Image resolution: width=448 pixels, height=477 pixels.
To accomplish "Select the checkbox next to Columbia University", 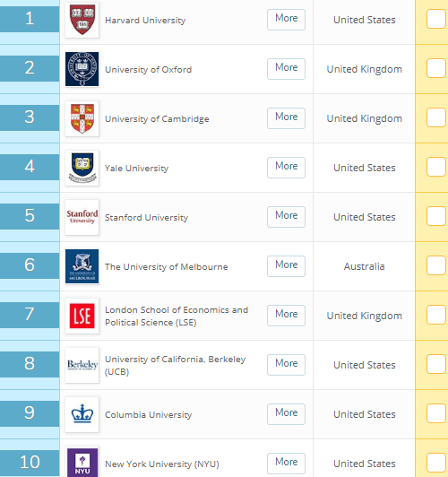I will click(x=436, y=413).
